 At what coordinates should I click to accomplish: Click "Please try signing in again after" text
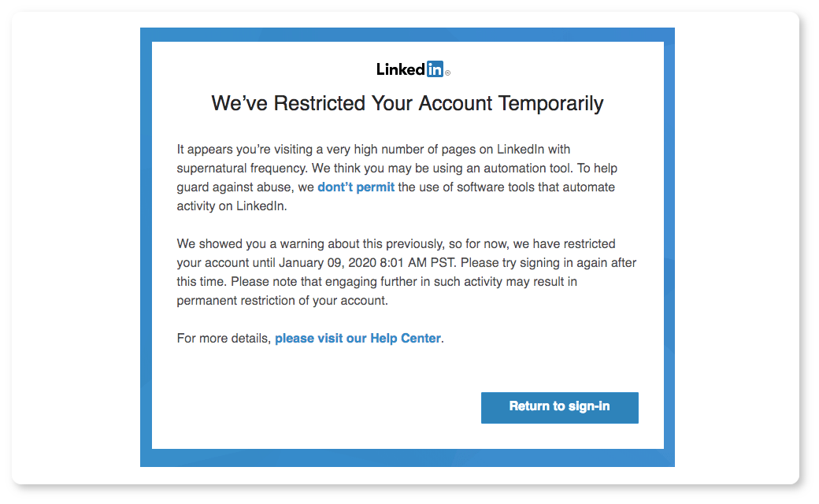tap(548, 263)
